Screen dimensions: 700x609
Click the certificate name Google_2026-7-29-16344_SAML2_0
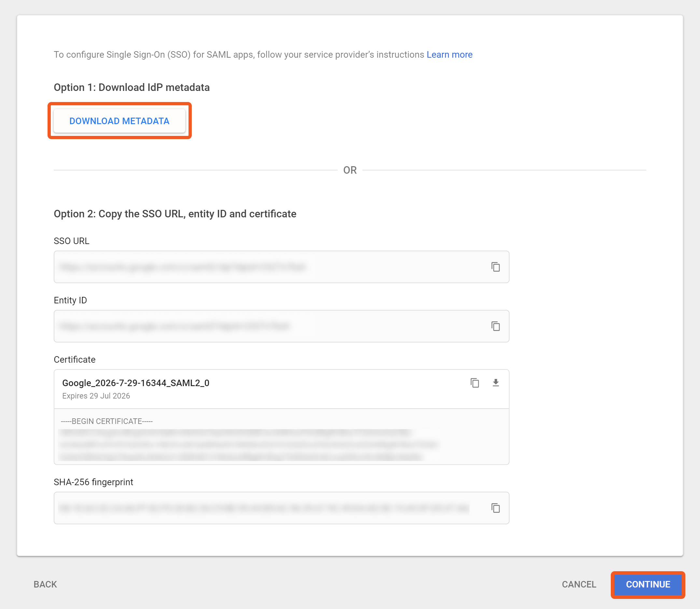(135, 383)
